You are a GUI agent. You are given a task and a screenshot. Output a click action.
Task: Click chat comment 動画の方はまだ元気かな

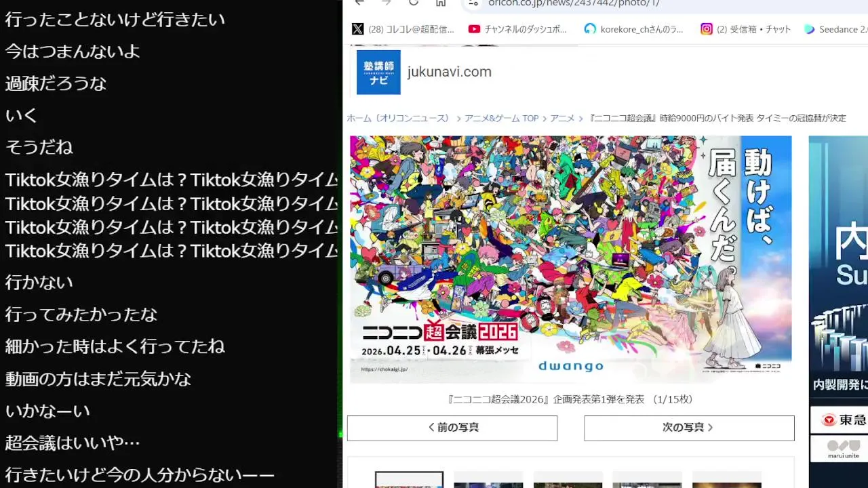pyautogui.click(x=98, y=379)
